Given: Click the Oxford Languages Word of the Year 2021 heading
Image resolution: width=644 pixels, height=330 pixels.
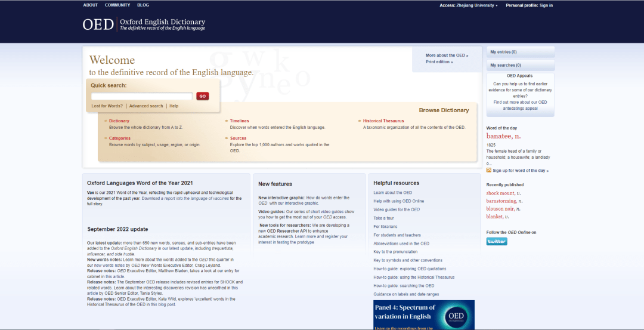Looking at the screenshot, I should click(x=140, y=183).
